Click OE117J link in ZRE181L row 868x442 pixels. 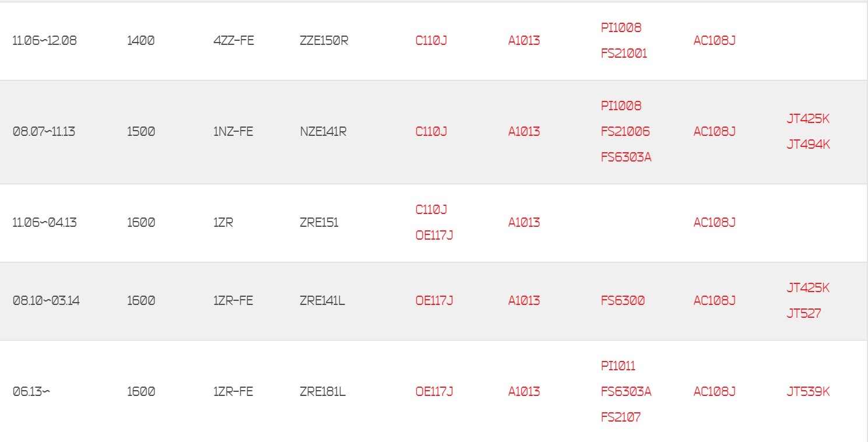tap(434, 392)
